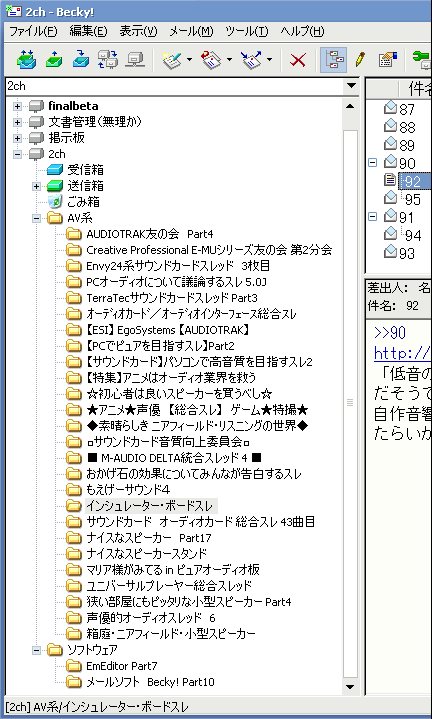Select メールソフト Becky! Part10 folder

150,682
